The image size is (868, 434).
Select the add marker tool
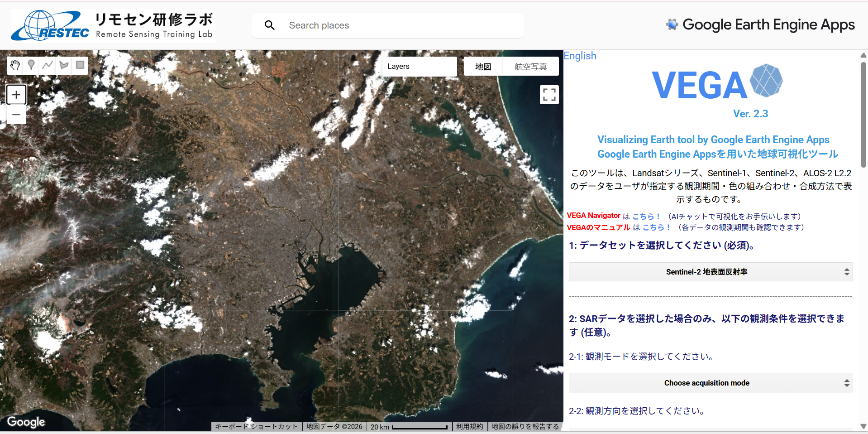coord(31,65)
